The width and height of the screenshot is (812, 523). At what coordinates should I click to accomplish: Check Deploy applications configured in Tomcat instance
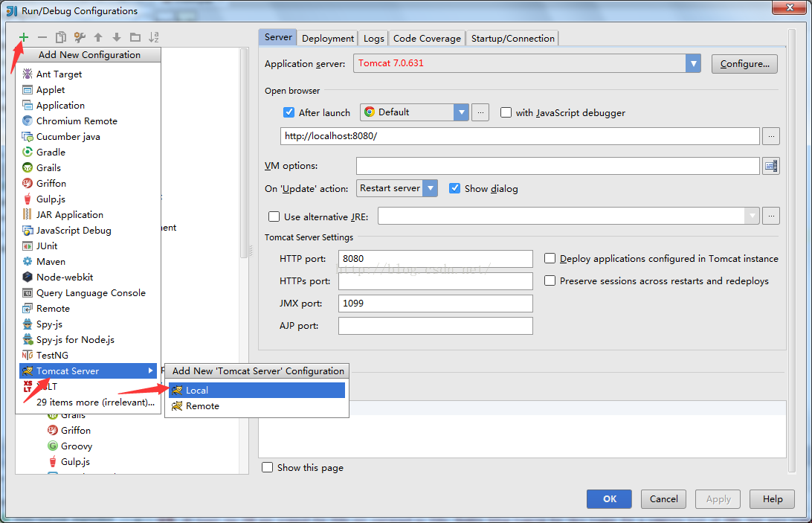point(550,258)
